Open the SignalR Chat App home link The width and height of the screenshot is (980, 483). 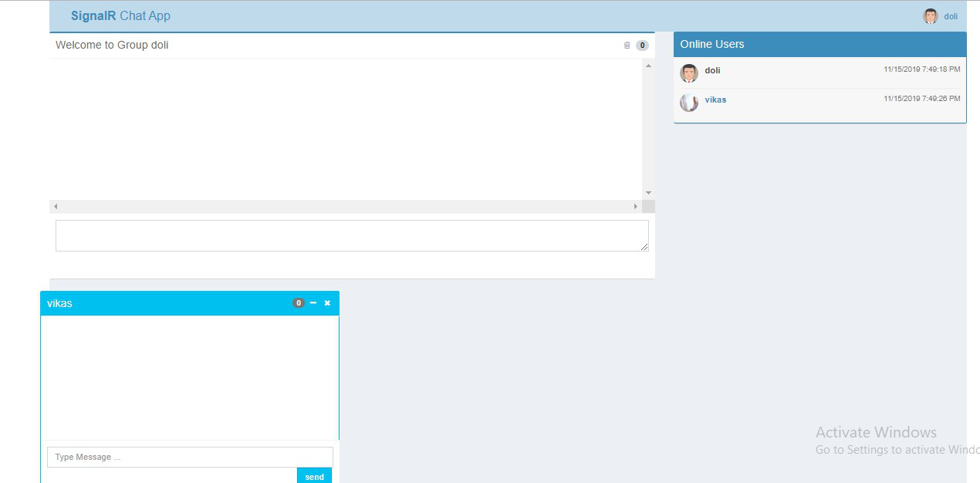pos(120,15)
